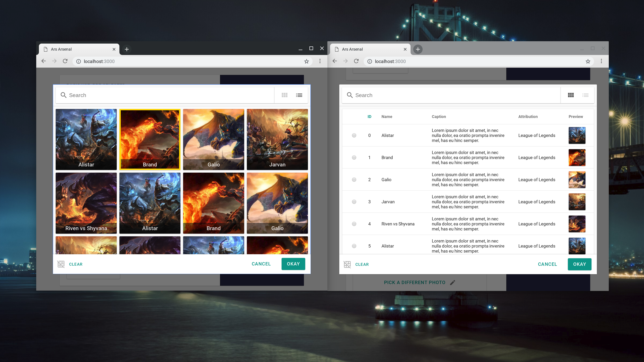
Task: Switch to list view in left dialog
Action: point(299,95)
